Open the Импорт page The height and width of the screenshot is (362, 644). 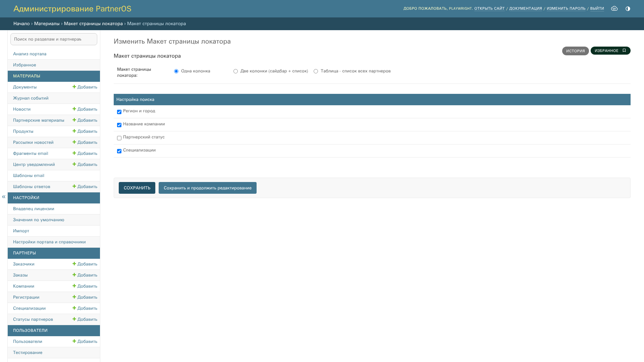tap(21, 231)
